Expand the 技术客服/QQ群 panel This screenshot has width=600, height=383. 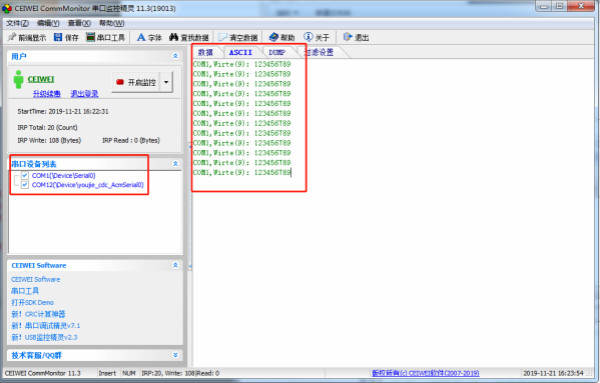[x=175, y=355]
